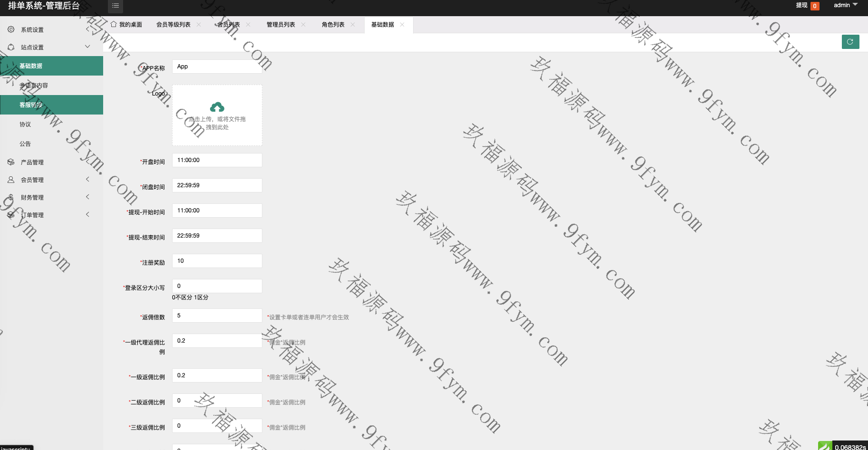
Task: Click the 系统设置 gear icon
Action: click(x=11, y=29)
